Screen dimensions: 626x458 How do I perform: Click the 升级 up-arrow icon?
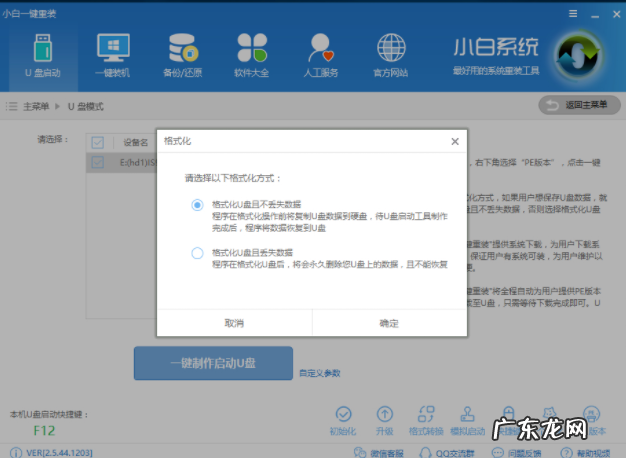(x=385, y=414)
